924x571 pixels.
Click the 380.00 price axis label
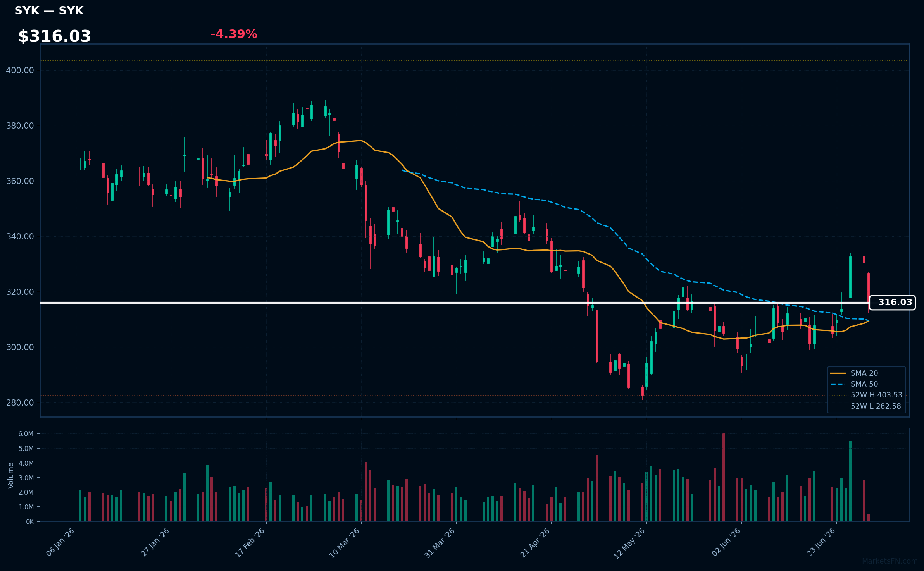click(x=20, y=126)
